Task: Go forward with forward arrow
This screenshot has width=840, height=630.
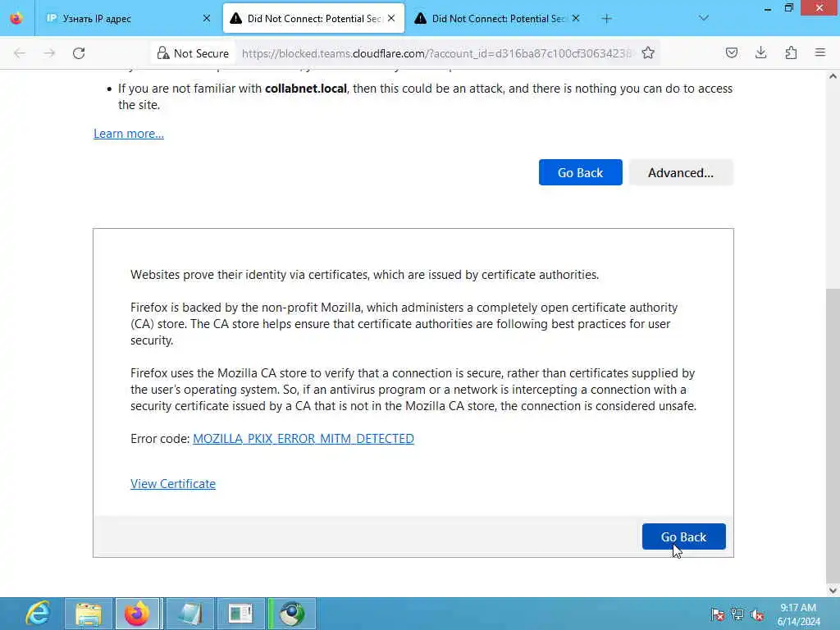Action: [49, 53]
